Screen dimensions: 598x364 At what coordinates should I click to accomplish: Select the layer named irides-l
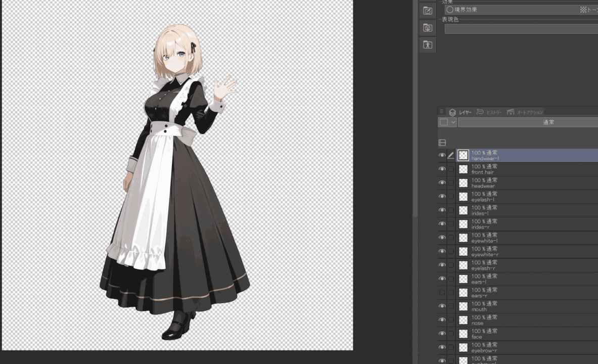(x=527, y=210)
